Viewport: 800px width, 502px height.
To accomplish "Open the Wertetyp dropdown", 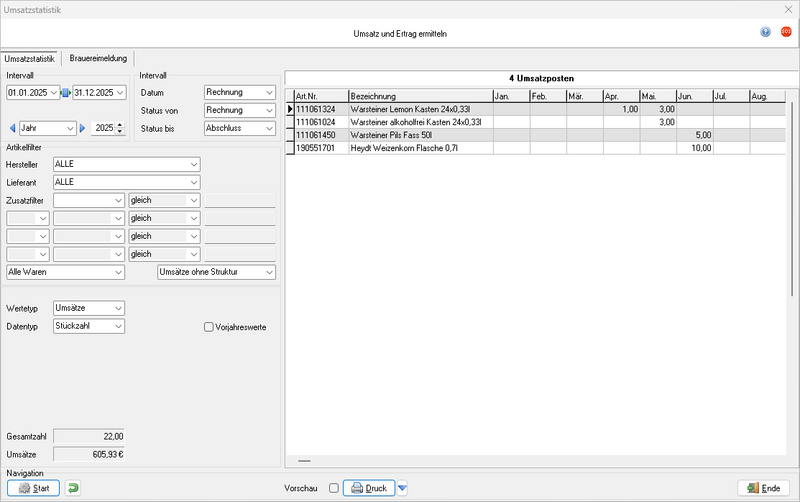I will pos(118,308).
